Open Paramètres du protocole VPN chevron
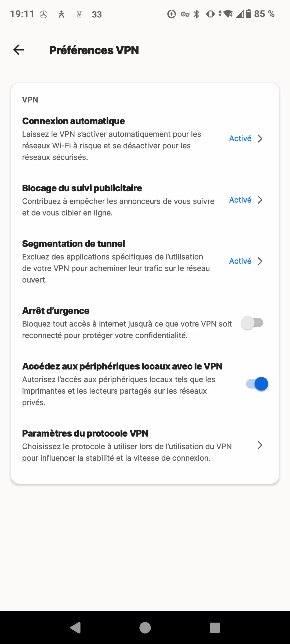This screenshot has height=644, width=290. pyautogui.click(x=260, y=445)
